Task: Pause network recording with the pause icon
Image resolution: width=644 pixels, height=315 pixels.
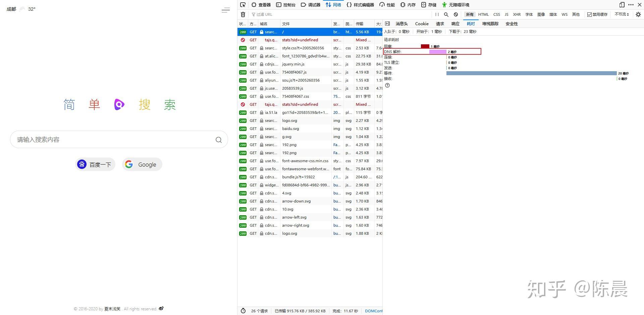Action: (x=437, y=14)
